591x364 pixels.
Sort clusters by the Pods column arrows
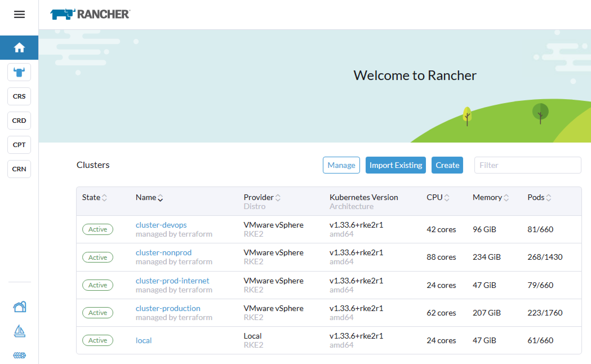click(548, 198)
